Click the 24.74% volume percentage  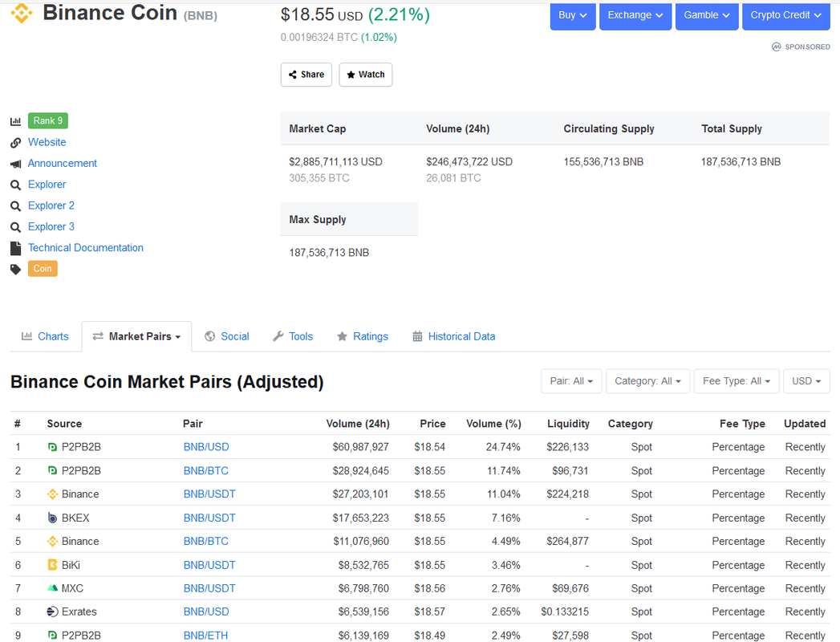pos(503,447)
